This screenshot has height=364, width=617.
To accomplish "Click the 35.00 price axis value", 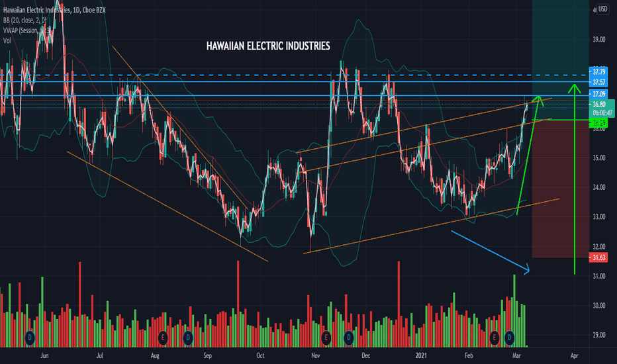I will coord(599,158).
